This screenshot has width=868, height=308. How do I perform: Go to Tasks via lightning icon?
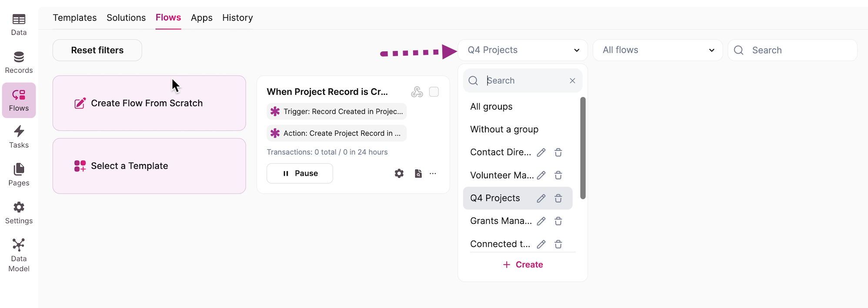pyautogui.click(x=19, y=137)
